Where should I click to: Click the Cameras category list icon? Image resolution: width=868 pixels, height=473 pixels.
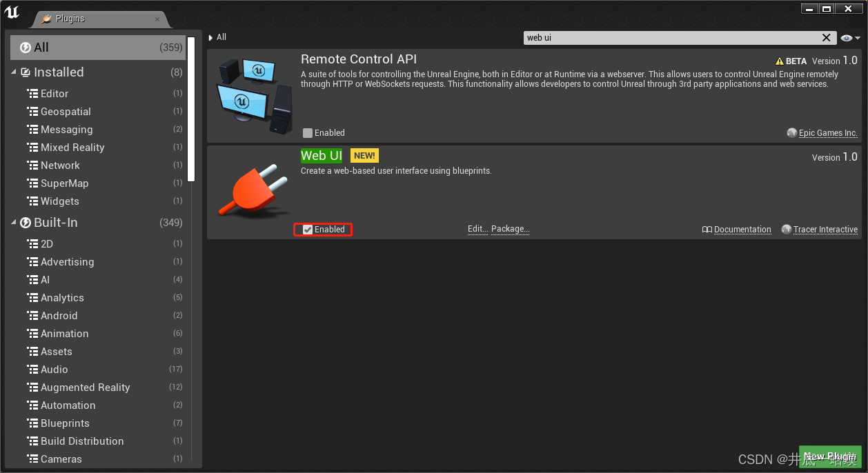32,459
